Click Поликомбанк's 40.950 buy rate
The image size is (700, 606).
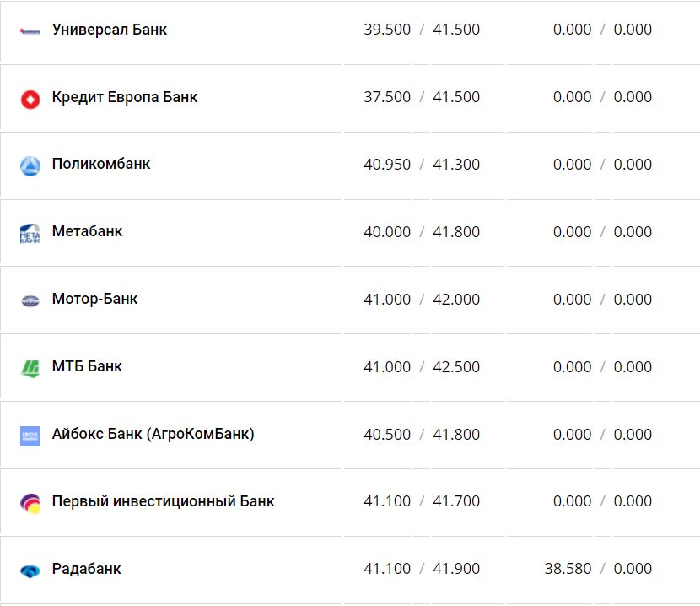387,165
